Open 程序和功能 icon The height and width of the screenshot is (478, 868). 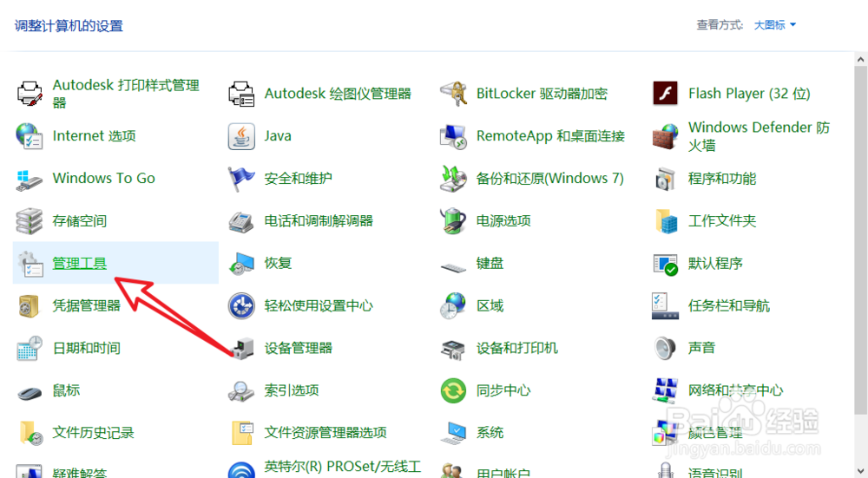pos(666,179)
